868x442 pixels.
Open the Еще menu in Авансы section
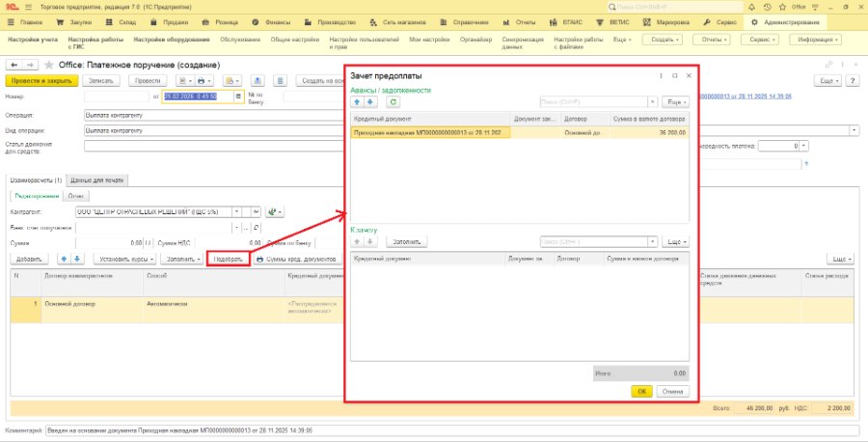pos(675,102)
